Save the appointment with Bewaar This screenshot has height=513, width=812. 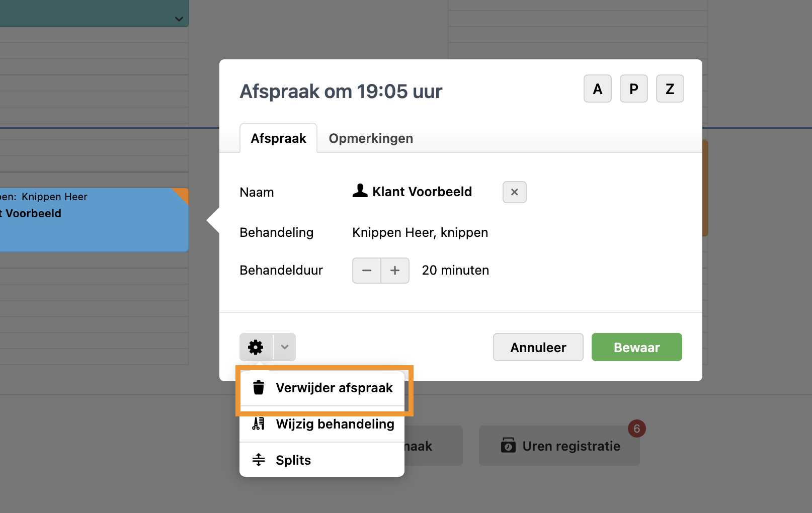click(x=636, y=347)
